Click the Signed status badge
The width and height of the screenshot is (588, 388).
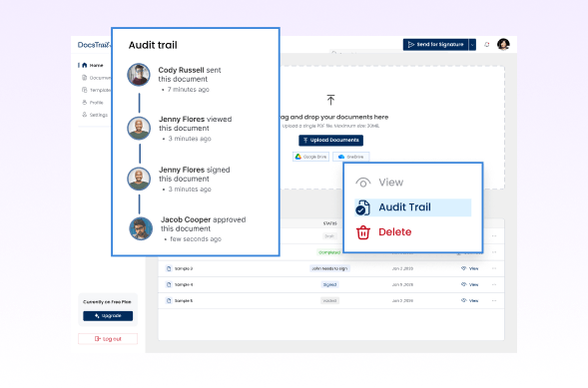pos(329,284)
